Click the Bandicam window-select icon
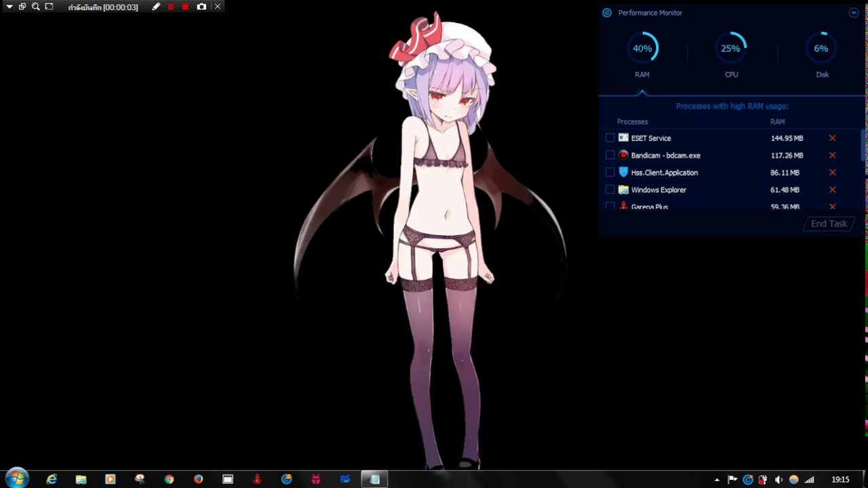 coord(22,7)
